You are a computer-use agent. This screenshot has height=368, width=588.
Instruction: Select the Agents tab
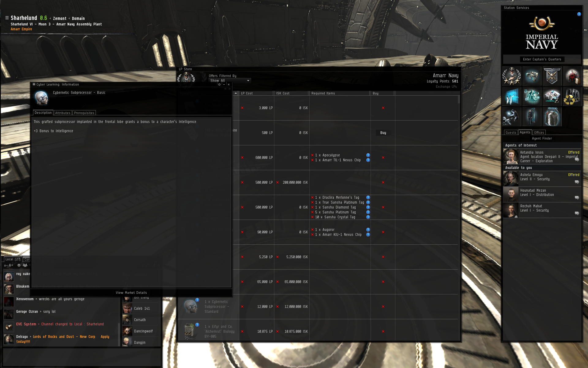pos(525,132)
